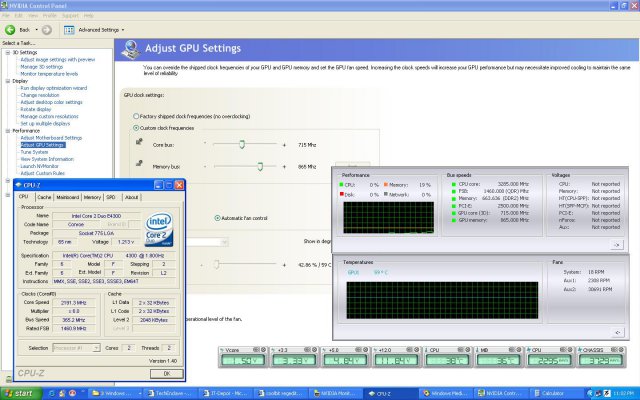
Task: Click the Windows Start button
Action: point(21,393)
